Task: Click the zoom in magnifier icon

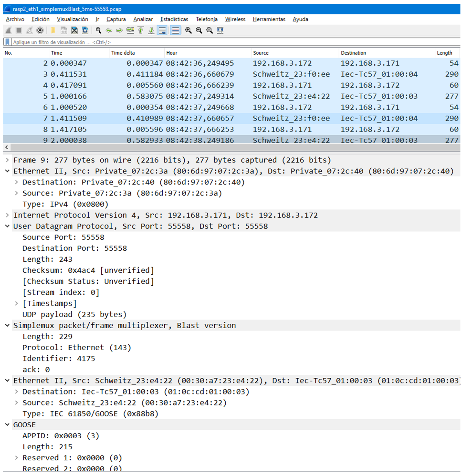Action: [188, 30]
